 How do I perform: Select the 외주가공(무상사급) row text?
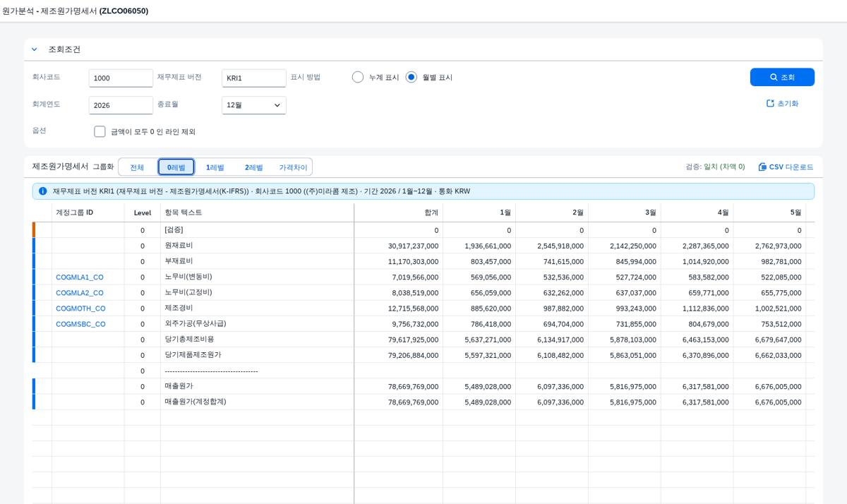pos(196,323)
